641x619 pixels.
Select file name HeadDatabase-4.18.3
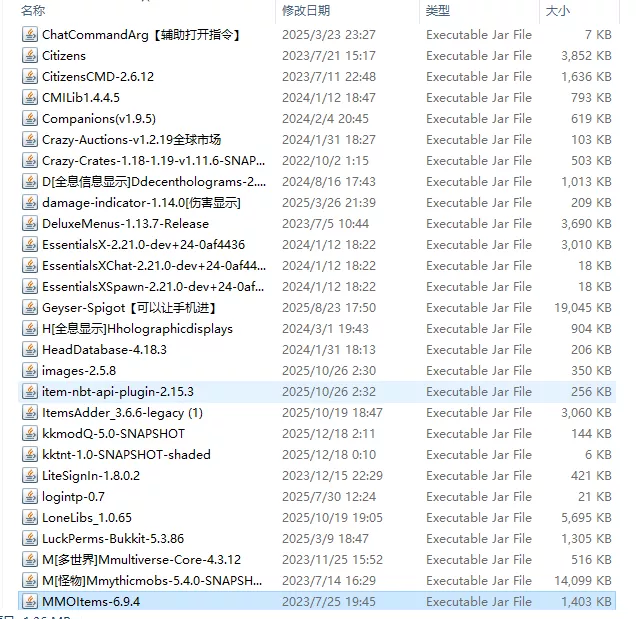tap(104, 350)
